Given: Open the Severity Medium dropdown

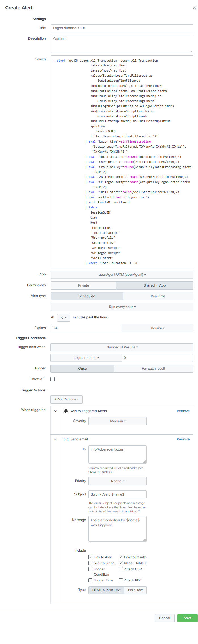Looking at the screenshot, I should (118, 421).
